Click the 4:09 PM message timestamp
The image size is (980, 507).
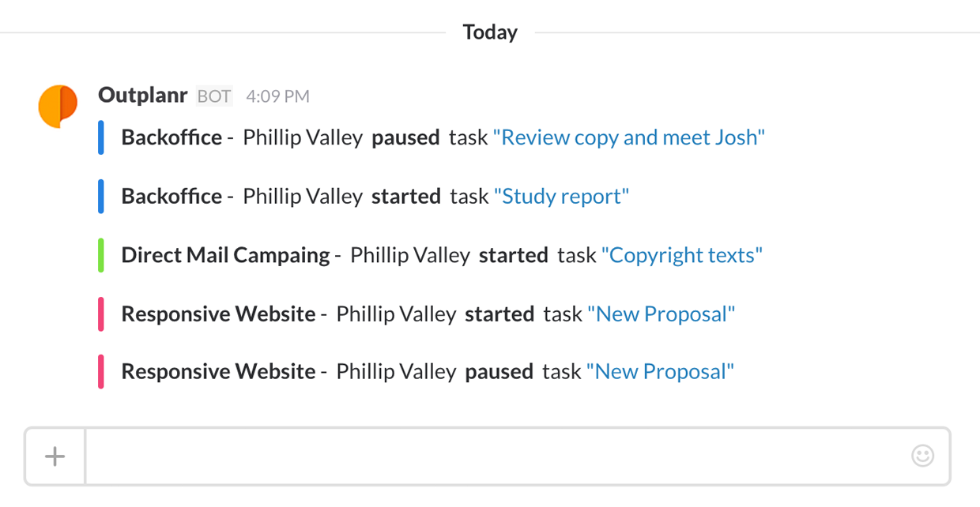pos(277,96)
